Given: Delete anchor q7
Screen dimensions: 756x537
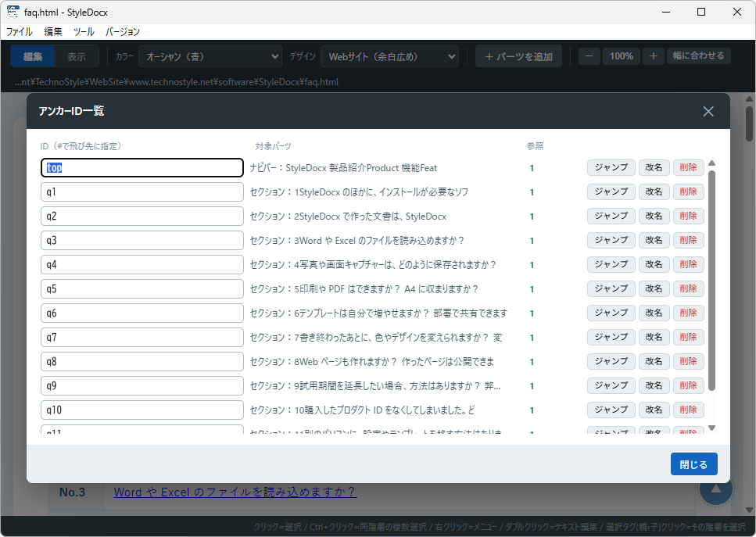Looking at the screenshot, I should tap(689, 337).
